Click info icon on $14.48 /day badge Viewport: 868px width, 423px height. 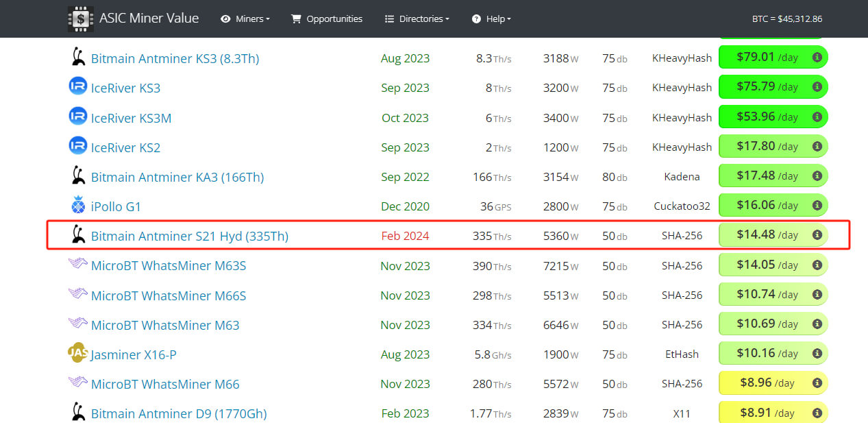point(817,235)
